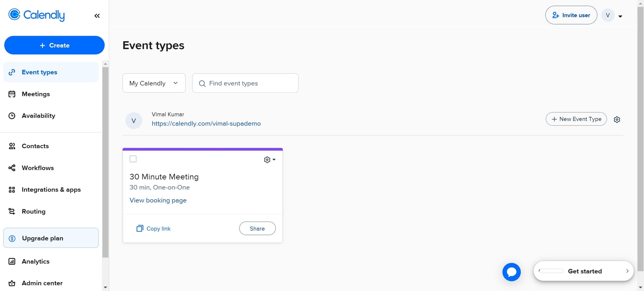Click the Availability clock icon

tap(12, 116)
